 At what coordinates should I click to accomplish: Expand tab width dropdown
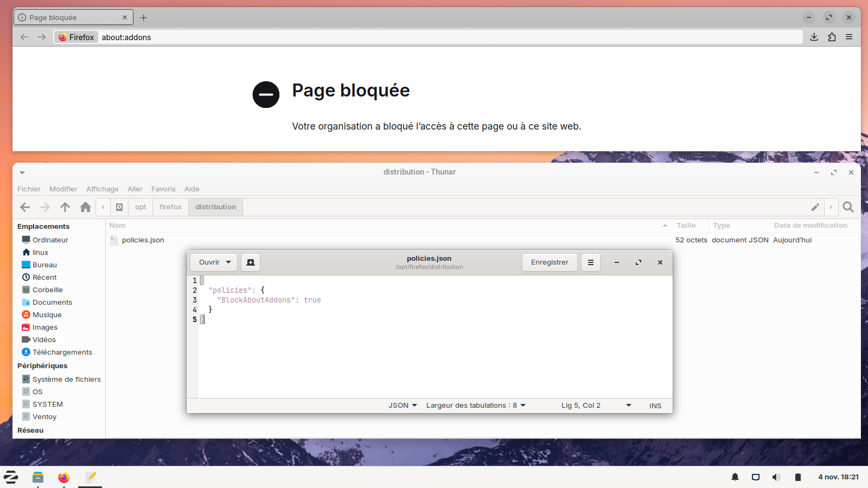[x=476, y=406]
